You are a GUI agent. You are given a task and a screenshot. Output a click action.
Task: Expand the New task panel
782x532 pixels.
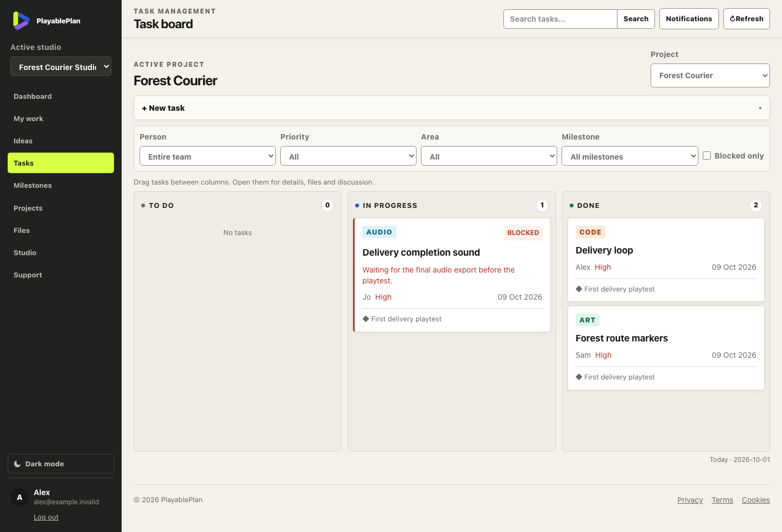coord(451,108)
